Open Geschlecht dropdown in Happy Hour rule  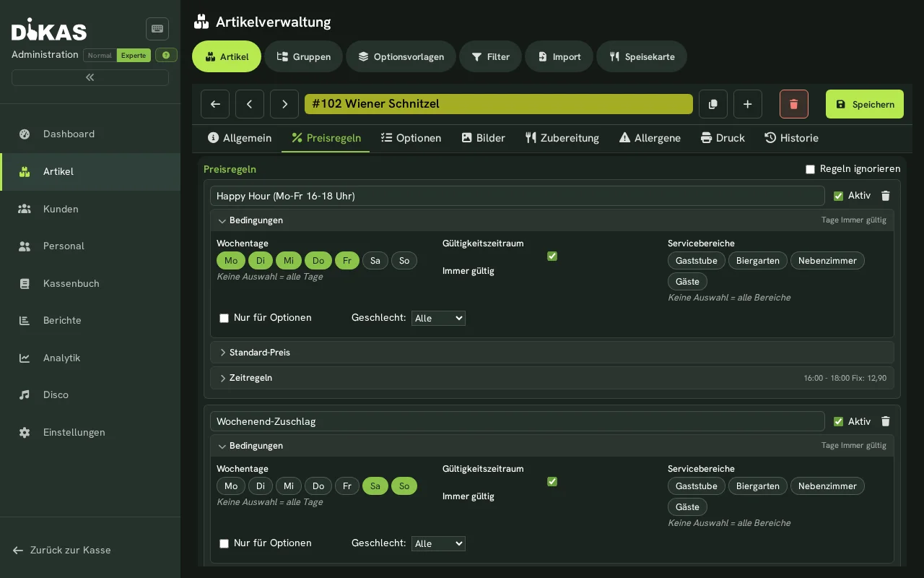[438, 318]
